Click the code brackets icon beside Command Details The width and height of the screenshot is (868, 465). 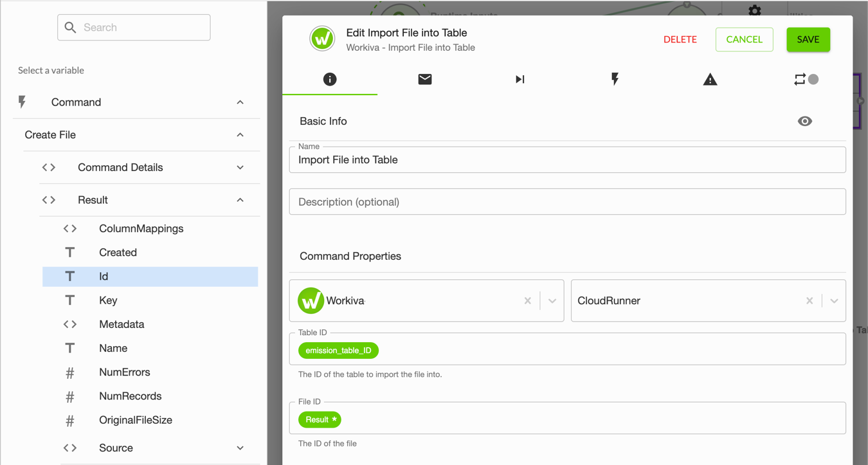[x=49, y=167]
